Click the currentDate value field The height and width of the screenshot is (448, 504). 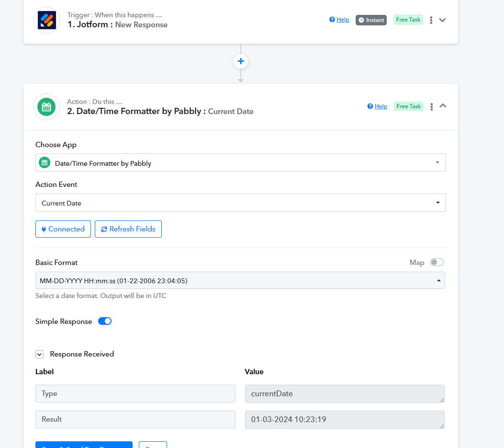tap(345, 394)
